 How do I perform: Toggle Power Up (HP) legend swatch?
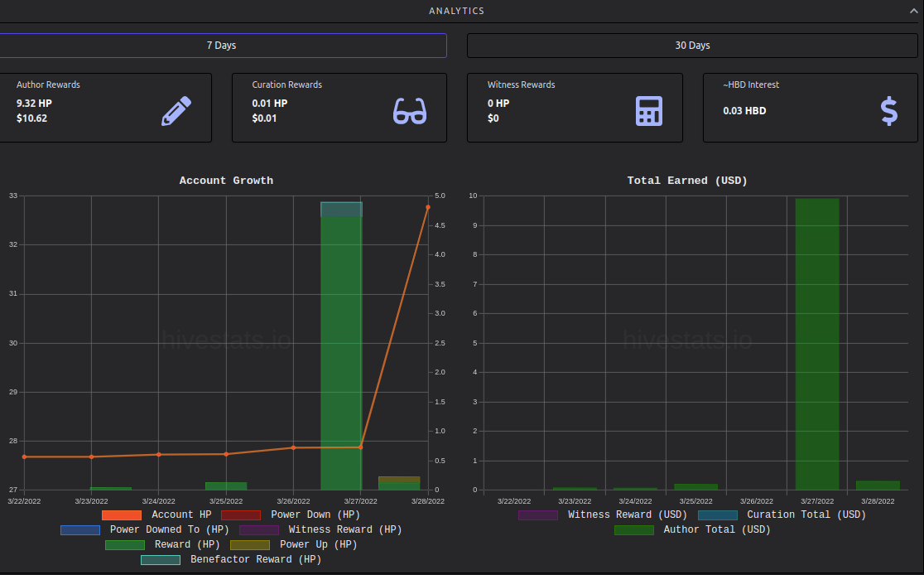coord(250,544)
